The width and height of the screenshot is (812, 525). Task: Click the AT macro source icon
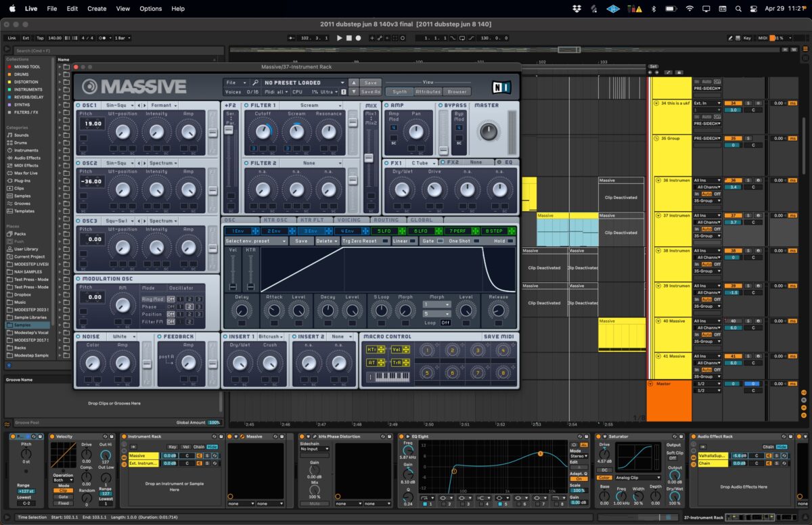[376, 363]
